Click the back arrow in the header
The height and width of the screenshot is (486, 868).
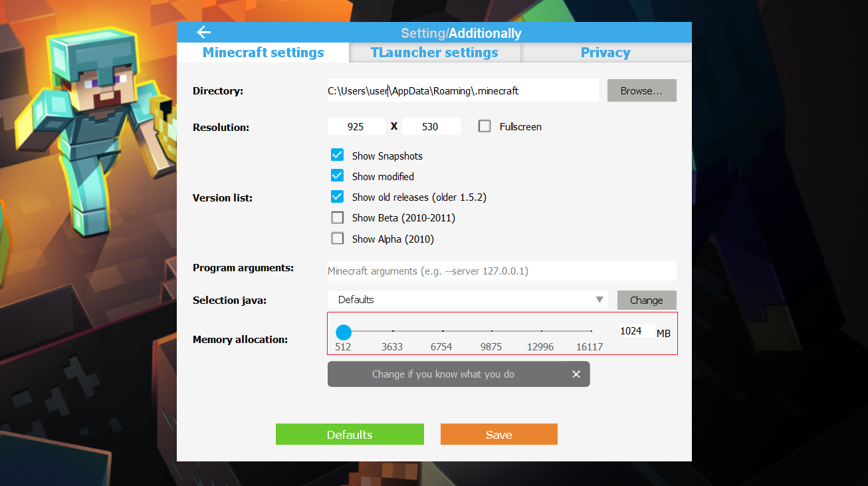click(x=203, y=31)
